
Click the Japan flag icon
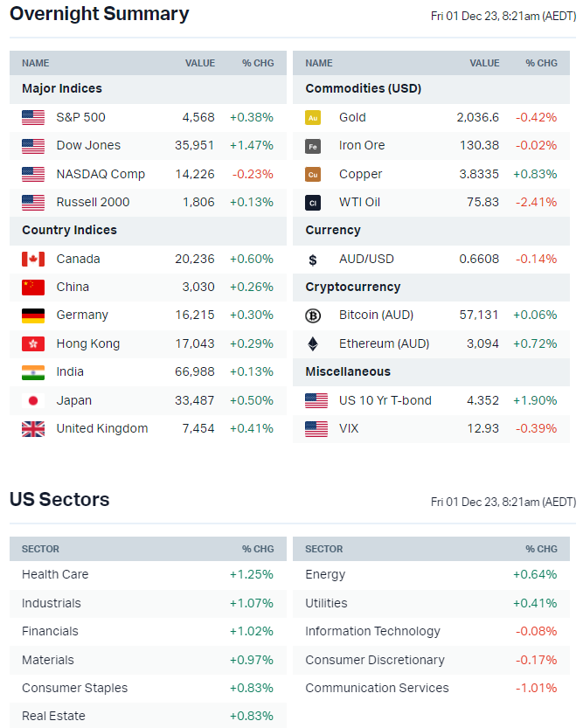pyautogui.click(x=33, y=400)
